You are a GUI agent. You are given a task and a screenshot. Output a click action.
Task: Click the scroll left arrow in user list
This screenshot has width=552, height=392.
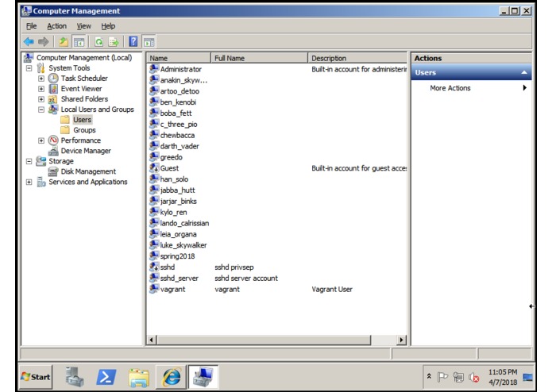pyautogui.click(x=152, y=340)
